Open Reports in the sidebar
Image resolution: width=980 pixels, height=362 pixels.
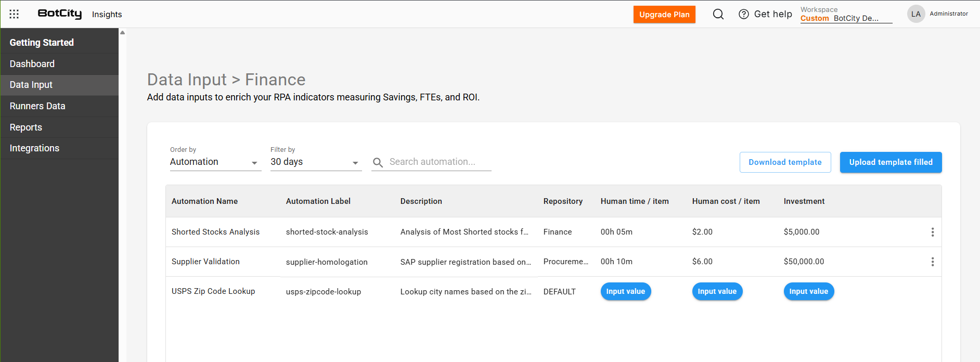(59, 127)
